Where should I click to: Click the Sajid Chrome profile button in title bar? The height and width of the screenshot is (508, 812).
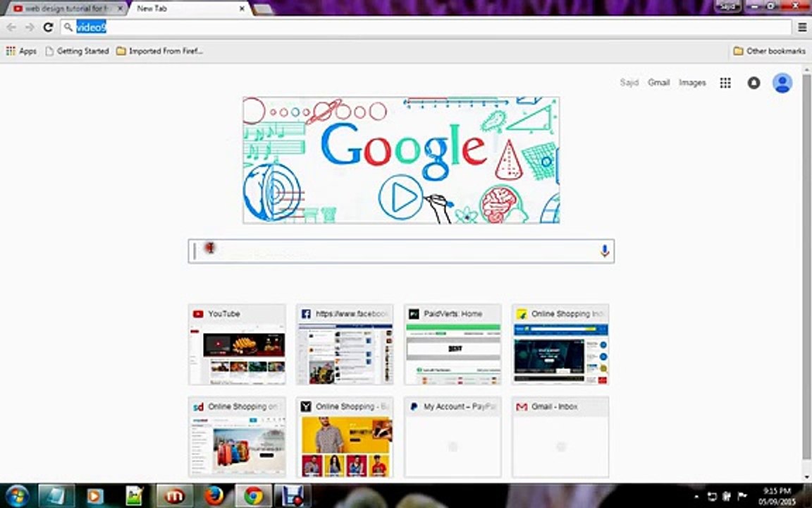click(727, 6)
